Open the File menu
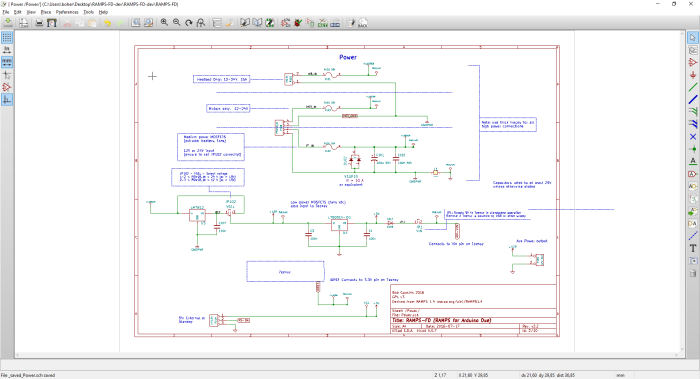The image size is (700, 379). (6, 12)
